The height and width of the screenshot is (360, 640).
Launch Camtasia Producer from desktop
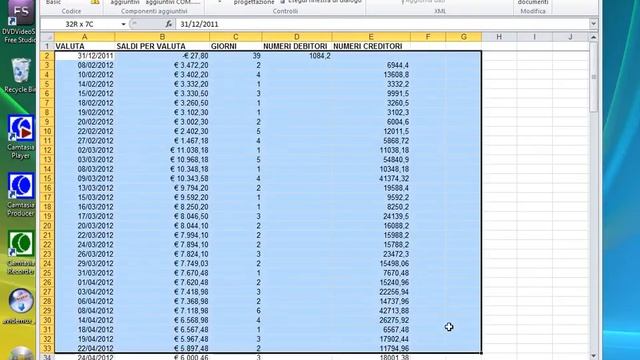click(x=20, y=195)
